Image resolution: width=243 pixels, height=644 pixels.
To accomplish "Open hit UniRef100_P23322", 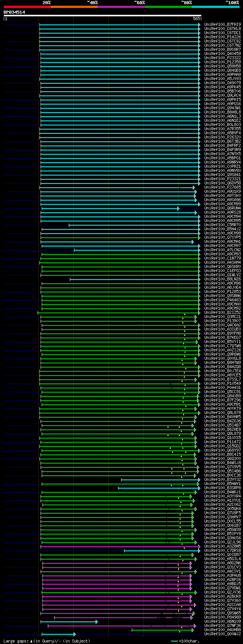I will (x=222, y=58).
